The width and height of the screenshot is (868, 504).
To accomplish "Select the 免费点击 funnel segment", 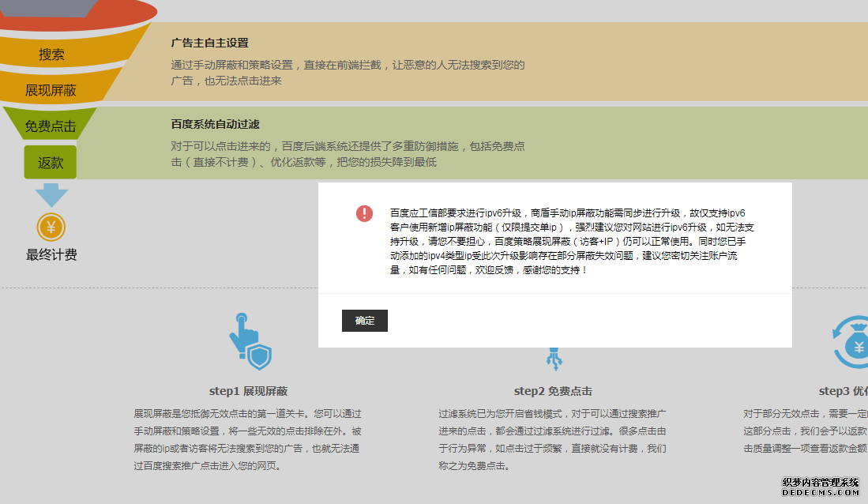I will (51, 126).
